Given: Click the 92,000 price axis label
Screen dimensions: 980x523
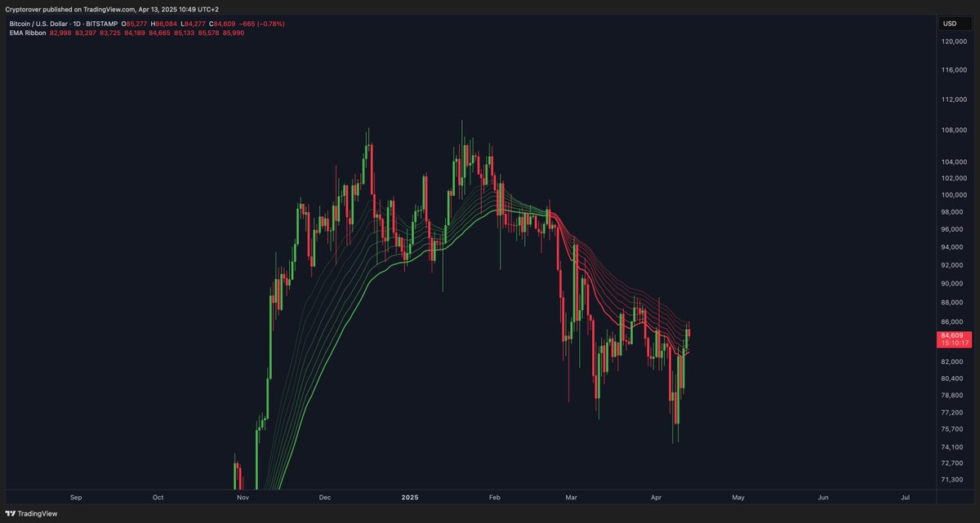Looking at the screenshot, I should [953, 265].
